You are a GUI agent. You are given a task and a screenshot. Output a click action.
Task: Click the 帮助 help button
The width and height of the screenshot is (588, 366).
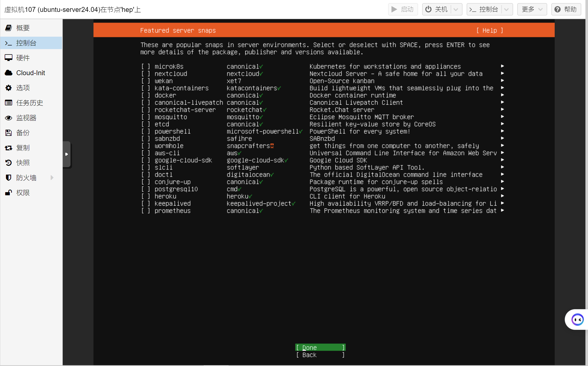(566, 10)
